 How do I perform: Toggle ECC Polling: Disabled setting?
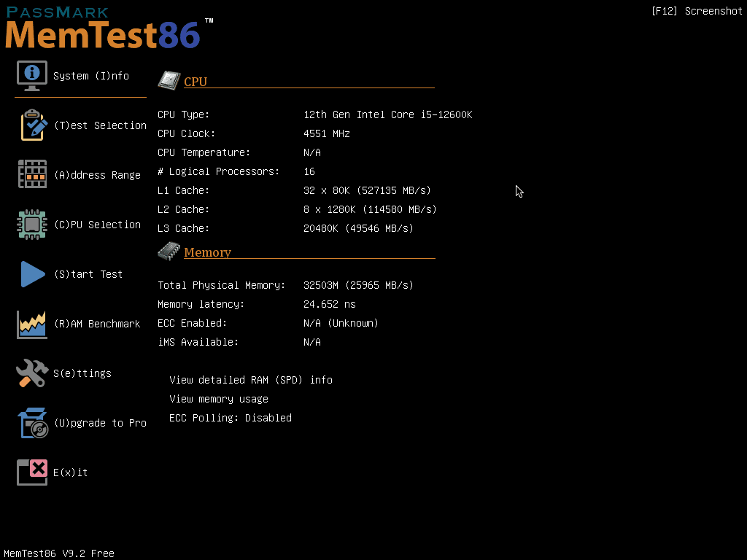pyautogui.click(x=231, y=418)
